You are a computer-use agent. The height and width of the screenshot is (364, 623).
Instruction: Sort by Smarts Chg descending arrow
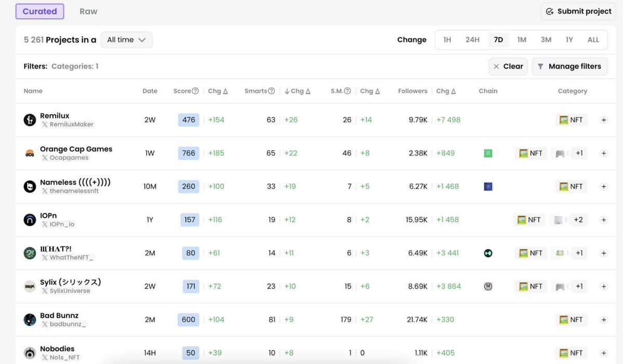[287, 91]
